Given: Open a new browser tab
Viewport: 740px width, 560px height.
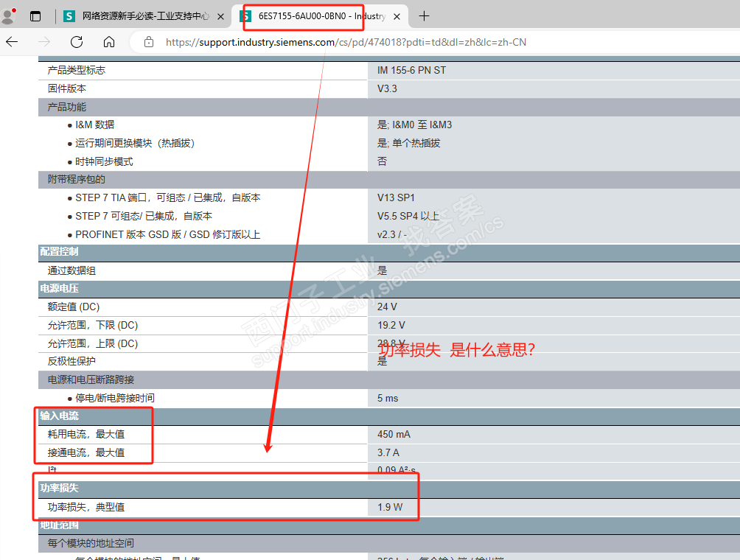Looking at the screenshot, I should 425,16.
